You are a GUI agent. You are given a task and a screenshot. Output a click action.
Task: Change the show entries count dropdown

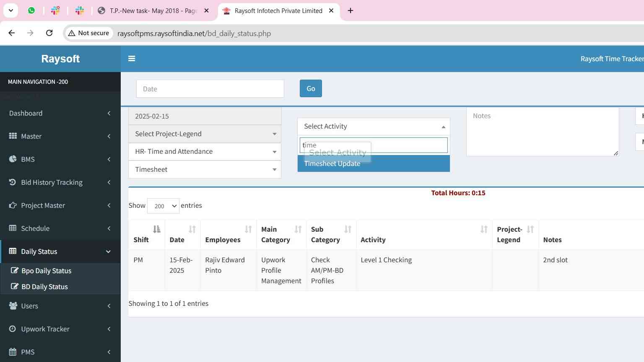click(163, 206)
